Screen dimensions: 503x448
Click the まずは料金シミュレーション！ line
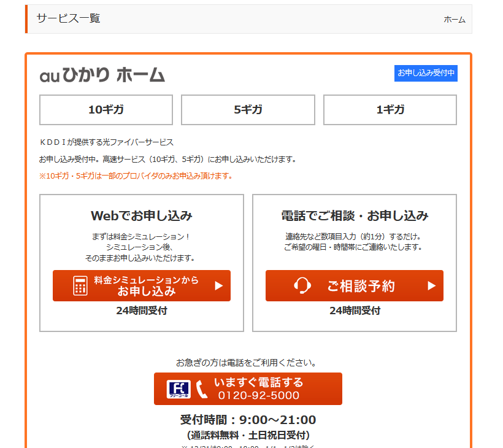142,237
